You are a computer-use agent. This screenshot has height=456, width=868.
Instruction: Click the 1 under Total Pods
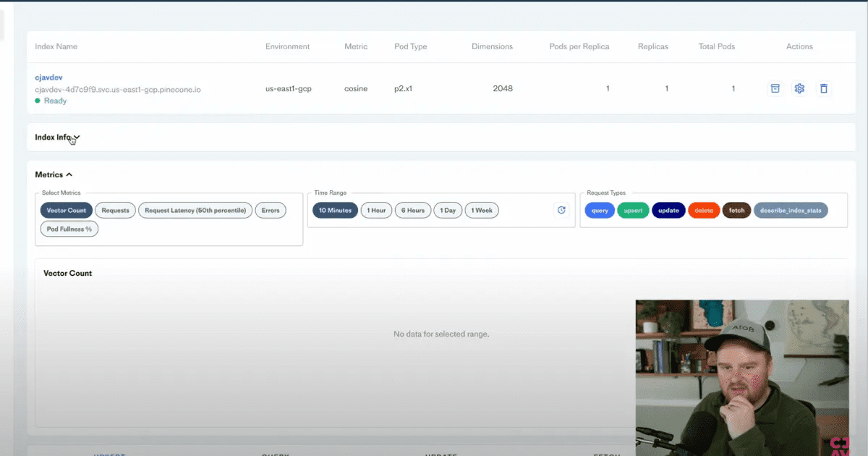click(x=733, y=88)
